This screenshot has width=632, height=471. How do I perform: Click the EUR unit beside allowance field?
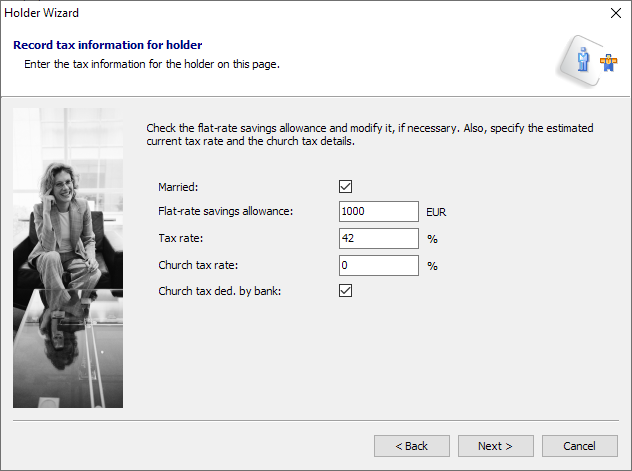coord(436,213)
